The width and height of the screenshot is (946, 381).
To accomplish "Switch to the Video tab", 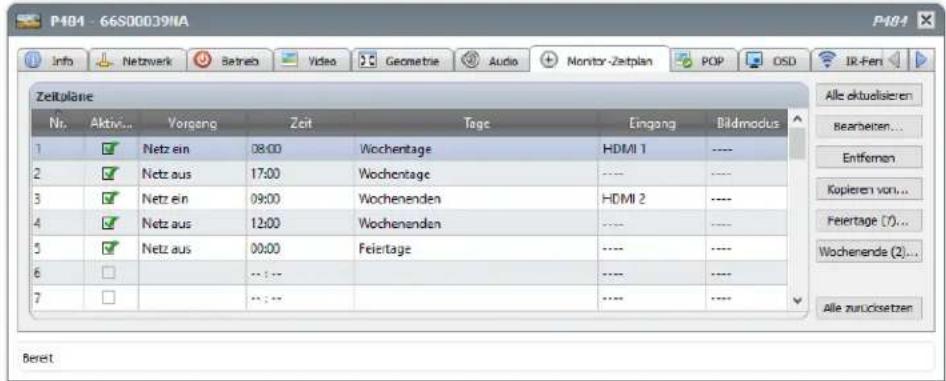I will (311, 61).
